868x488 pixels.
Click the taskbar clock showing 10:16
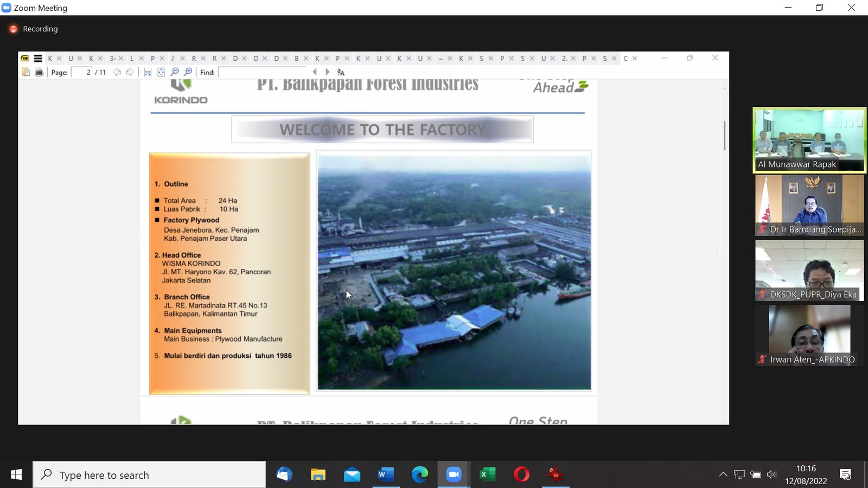click(806, 475)
